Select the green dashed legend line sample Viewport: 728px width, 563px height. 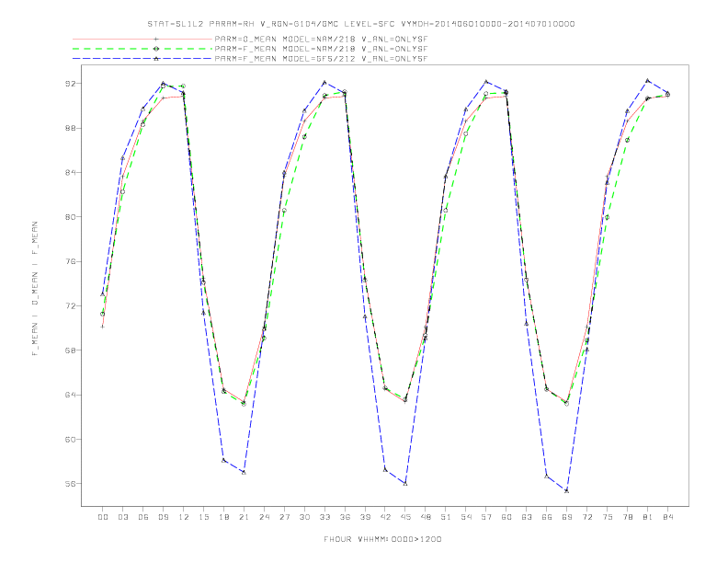[142, 49]
